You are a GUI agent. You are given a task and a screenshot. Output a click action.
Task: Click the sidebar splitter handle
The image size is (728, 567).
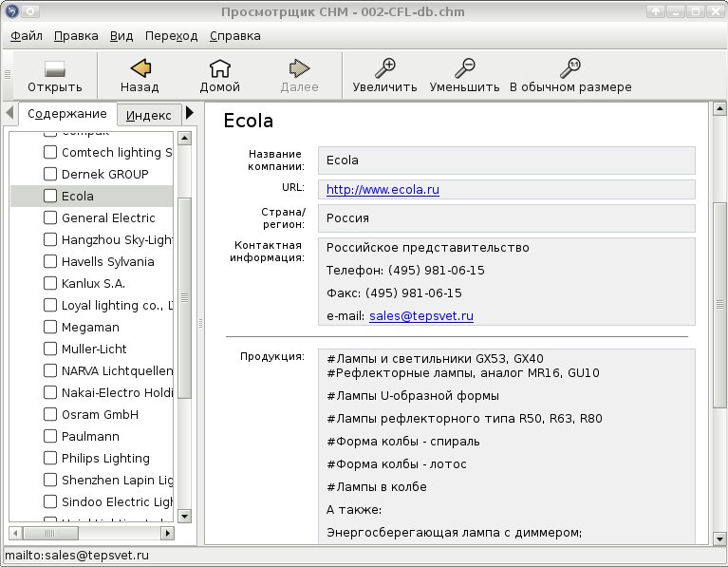(x=200, y=324)
